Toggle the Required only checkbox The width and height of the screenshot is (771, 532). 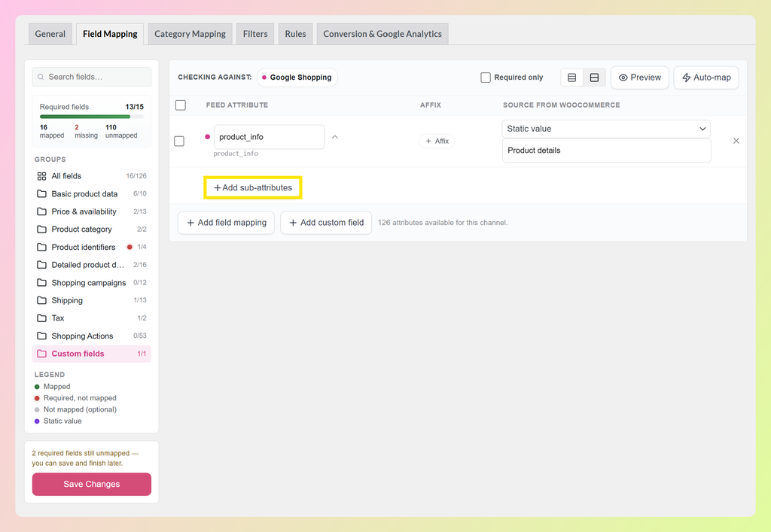[486, 78]
